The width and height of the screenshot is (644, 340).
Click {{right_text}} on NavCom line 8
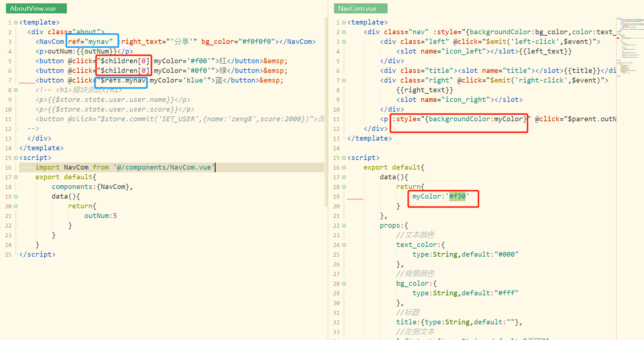coord(425,90)
